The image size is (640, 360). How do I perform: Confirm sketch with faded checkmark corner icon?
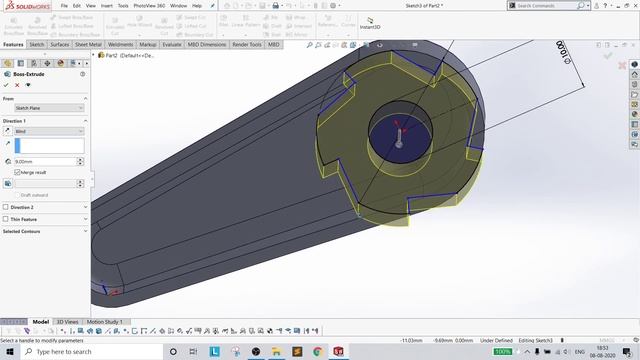[608, 56]
